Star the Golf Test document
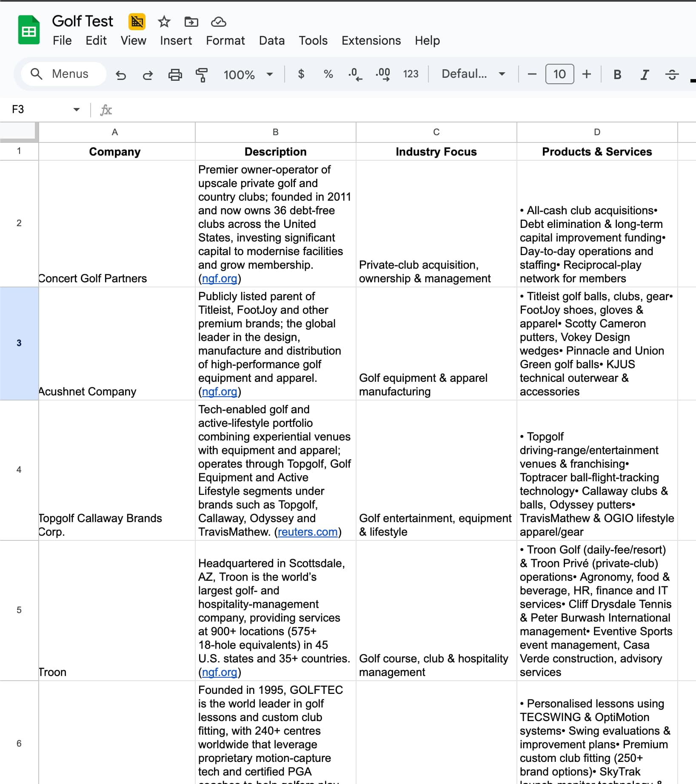The width and height of the screenshot is (696, 784). click(x=164, y=21)
